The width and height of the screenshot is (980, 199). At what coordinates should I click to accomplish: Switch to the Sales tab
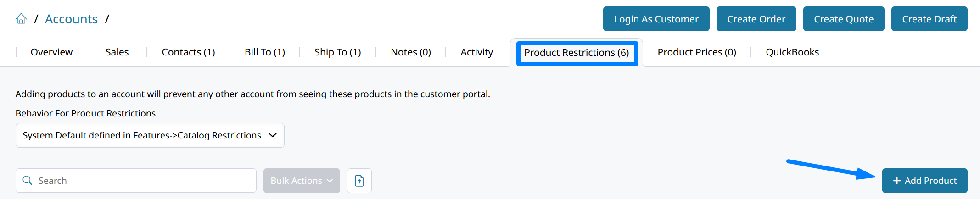click(x=117, y=52)
